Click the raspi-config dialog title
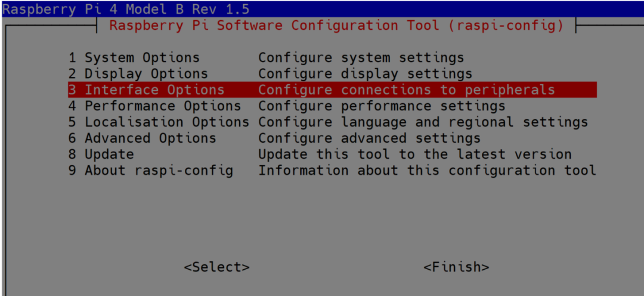 coord(336,26)
